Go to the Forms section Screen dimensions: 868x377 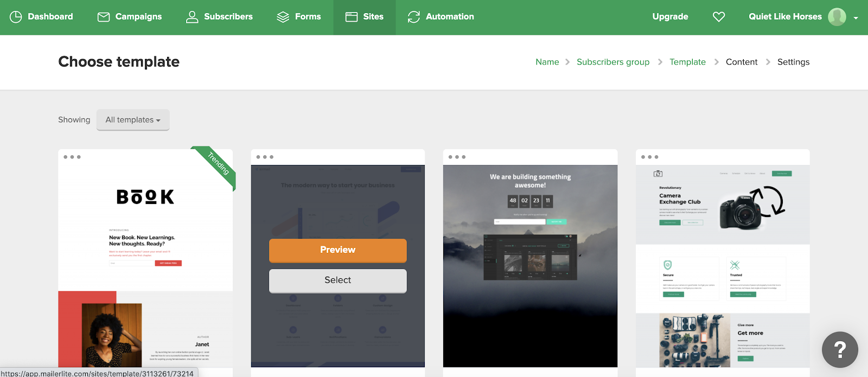point(308,17)
